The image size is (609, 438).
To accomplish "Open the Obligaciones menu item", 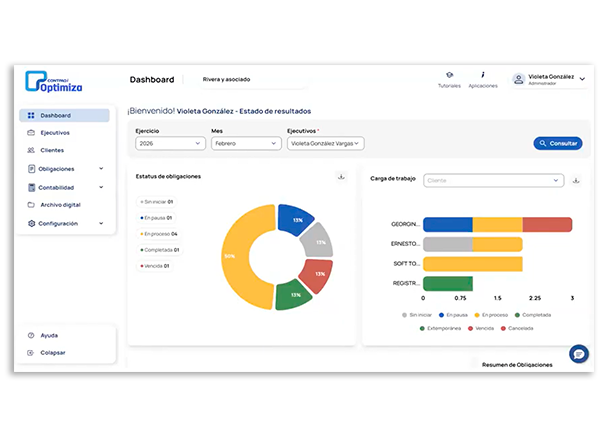I will click(x=56, y=169).
